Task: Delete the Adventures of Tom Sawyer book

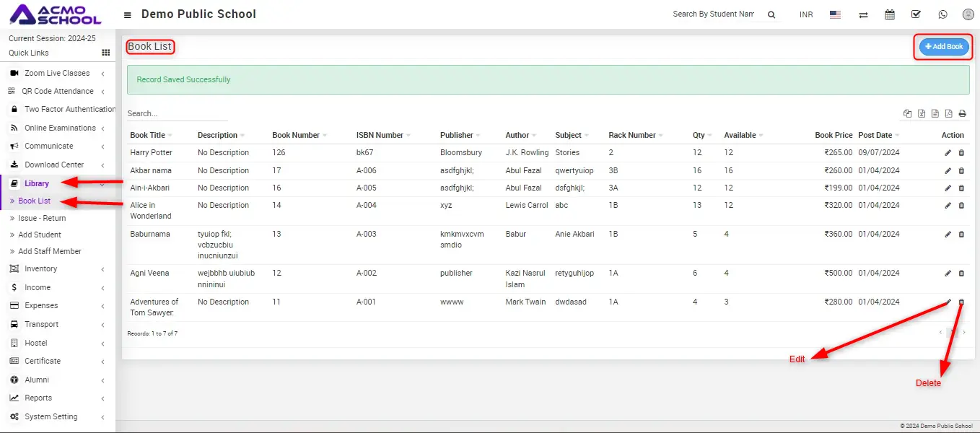Action: [961, 302]
